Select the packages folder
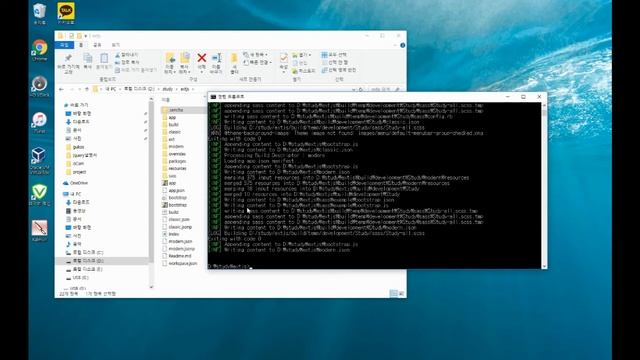The height and width of the screenshot is (360, 640). click(x=174, y=161)
